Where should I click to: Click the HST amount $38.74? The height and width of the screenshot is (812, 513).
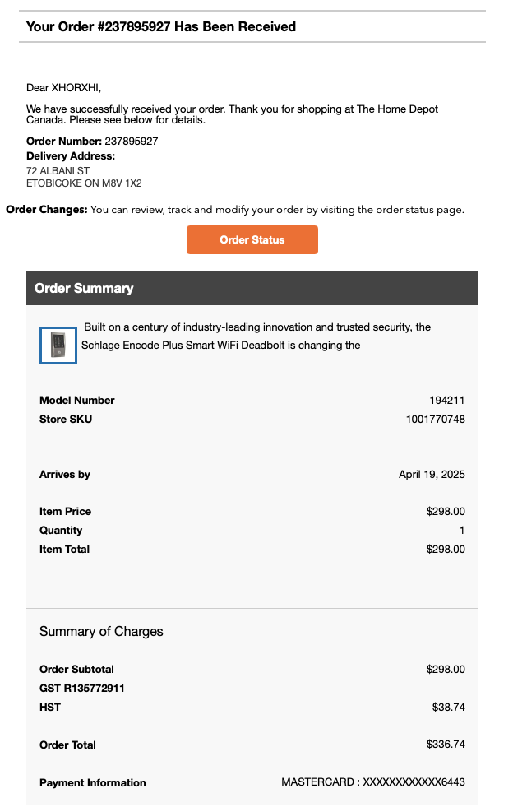click(448, 707)
